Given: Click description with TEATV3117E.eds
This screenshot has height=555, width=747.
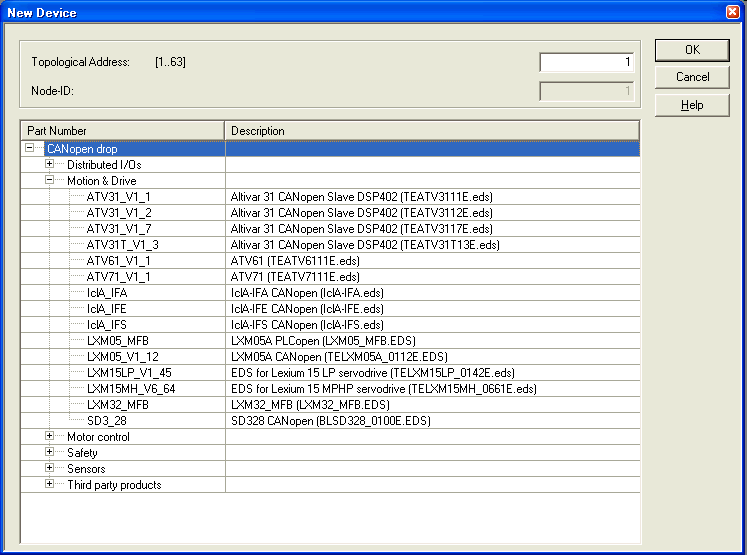Looking at the screenshot, I should (x=362, y=229).
